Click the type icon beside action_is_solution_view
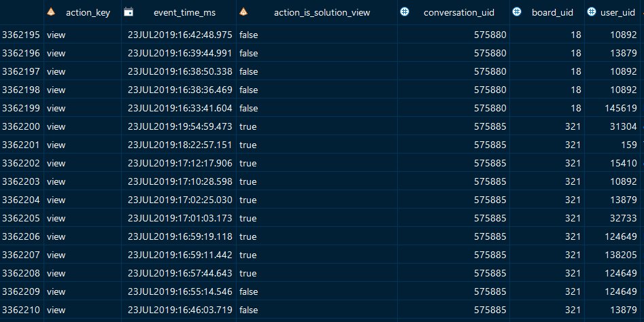Viewport: 644px width, 322px height. 243,12
